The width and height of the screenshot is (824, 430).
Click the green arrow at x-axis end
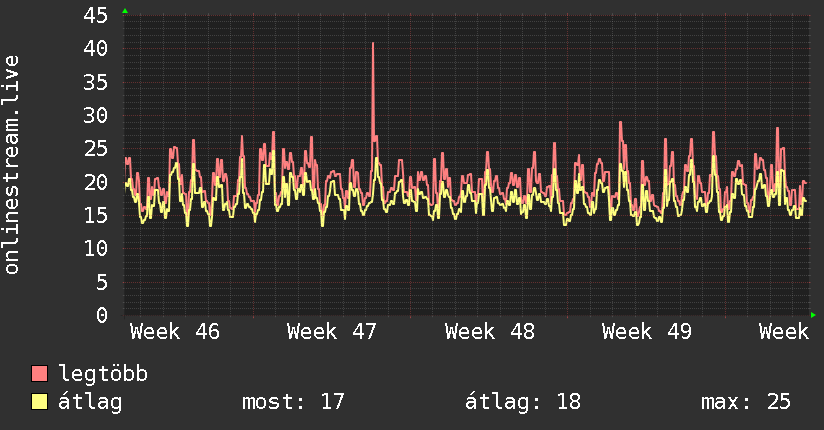[813, 315]
